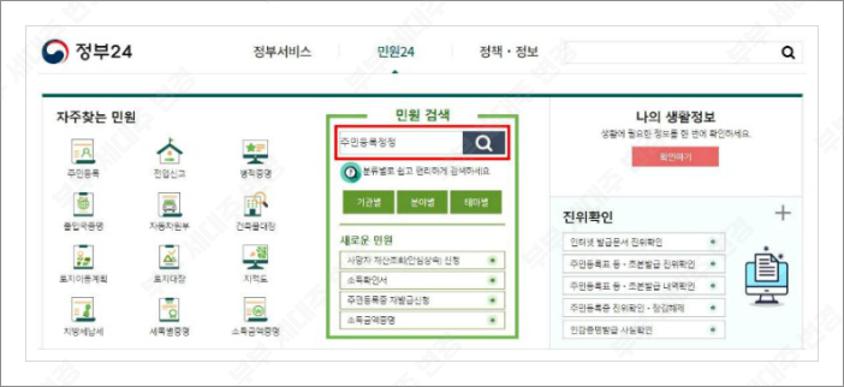This screenshot has height=387, width=844.
Task: Open the 토지이용계획 icon
Action: pyautogui.click(x=82, y=257)
